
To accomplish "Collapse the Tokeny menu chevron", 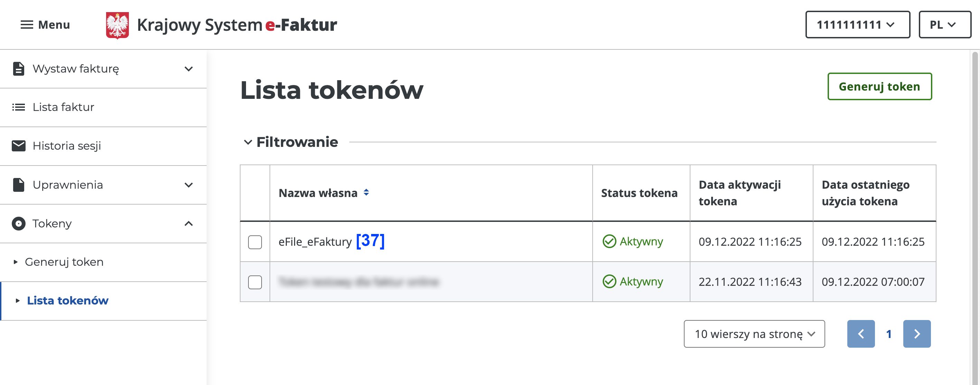I will (189, 223).
